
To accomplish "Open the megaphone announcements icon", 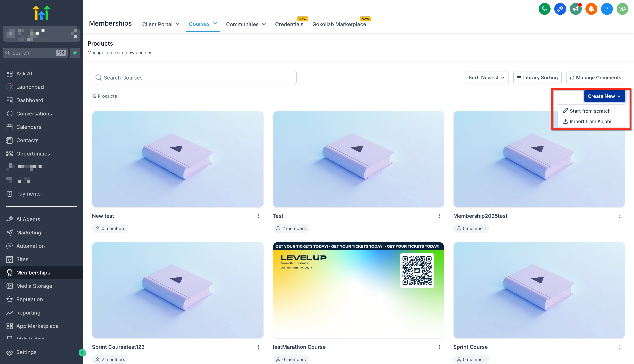I will pyautogui.click(x=575, y=9).
